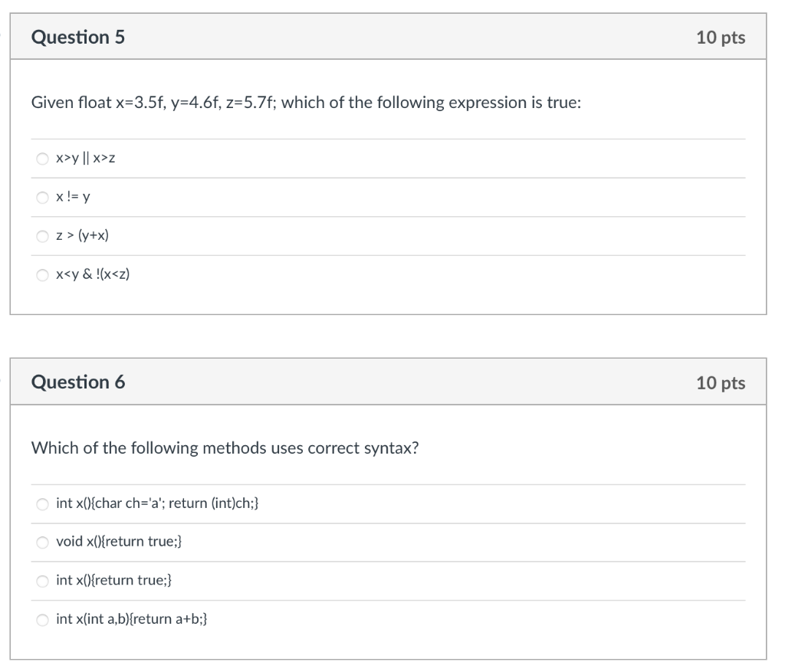
Task: Mark z > (y+x) radio button
Action: 43,236
